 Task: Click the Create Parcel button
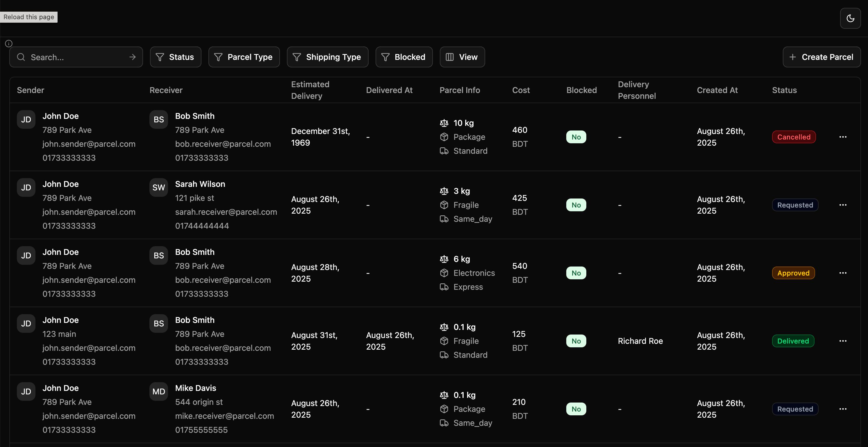821,57
